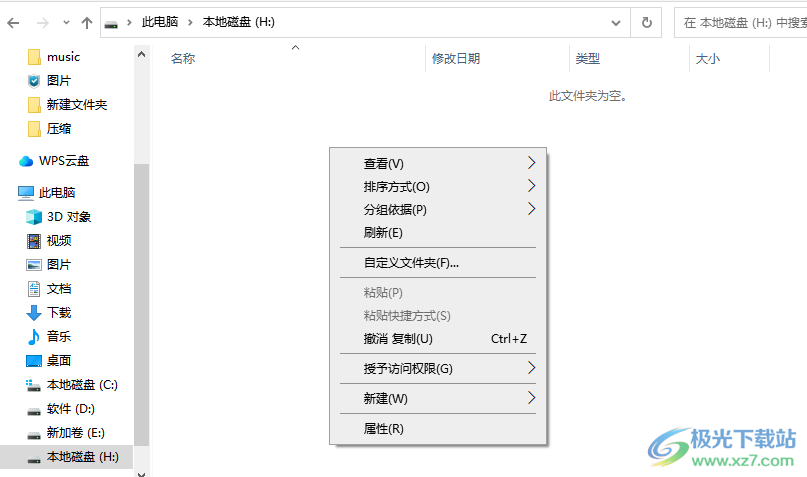Select 此电脑 in navigation pane
The image size is (807, 477).
[x=57, y=193]
